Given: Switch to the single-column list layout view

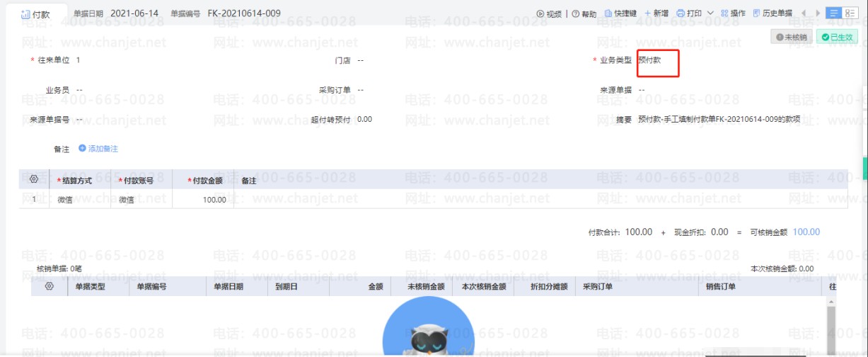Looking at the screenshot, I should pos(834,13).
